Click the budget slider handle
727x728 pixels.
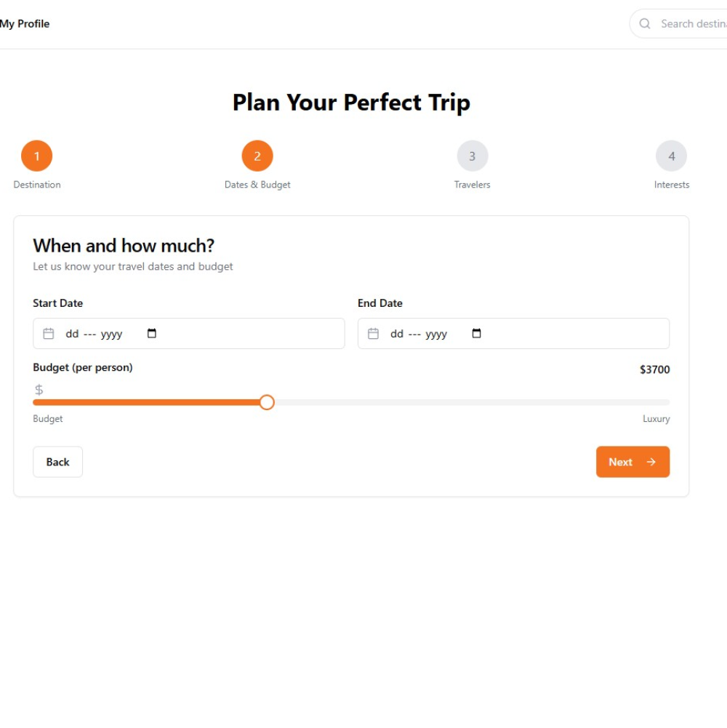[x=267, y=402]
